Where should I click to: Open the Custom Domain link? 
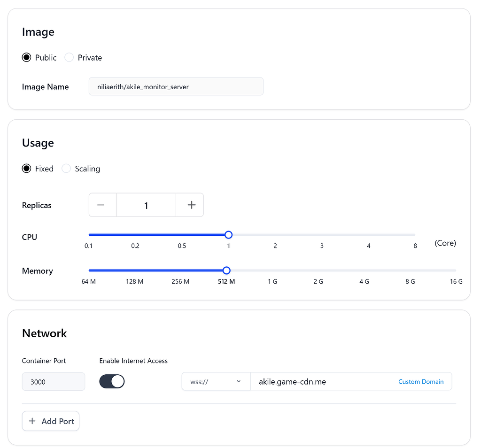point(421,381)
